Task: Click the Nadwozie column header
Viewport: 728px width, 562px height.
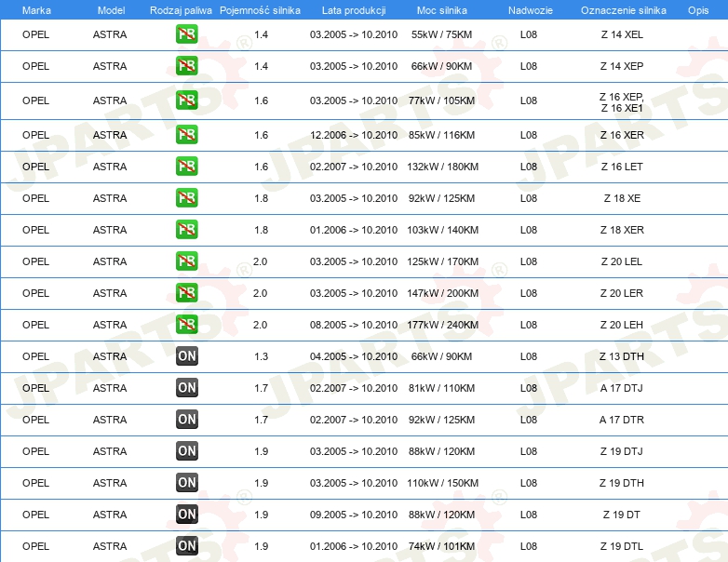Action: (x=531, y=10)
